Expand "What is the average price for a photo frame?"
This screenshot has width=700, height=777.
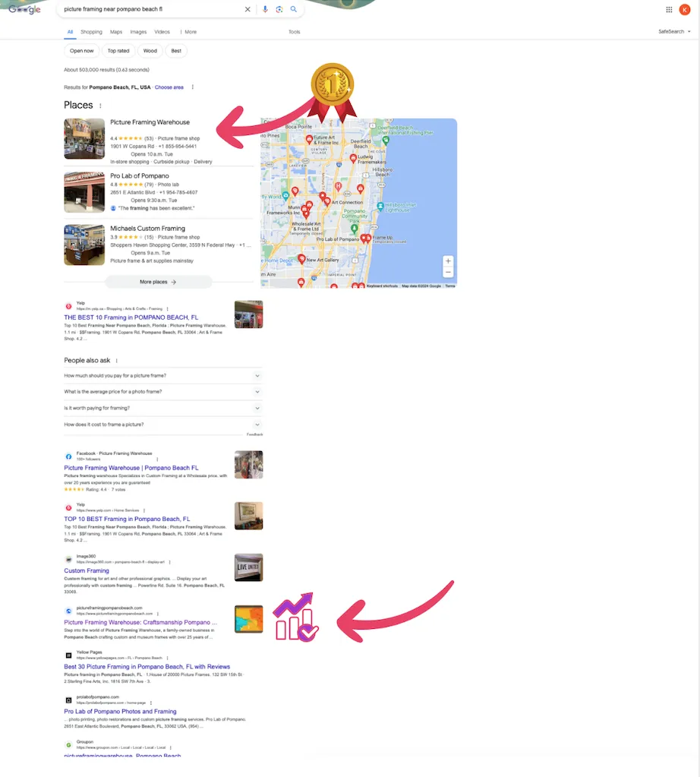pyautogui.click(x=163, y=391)
